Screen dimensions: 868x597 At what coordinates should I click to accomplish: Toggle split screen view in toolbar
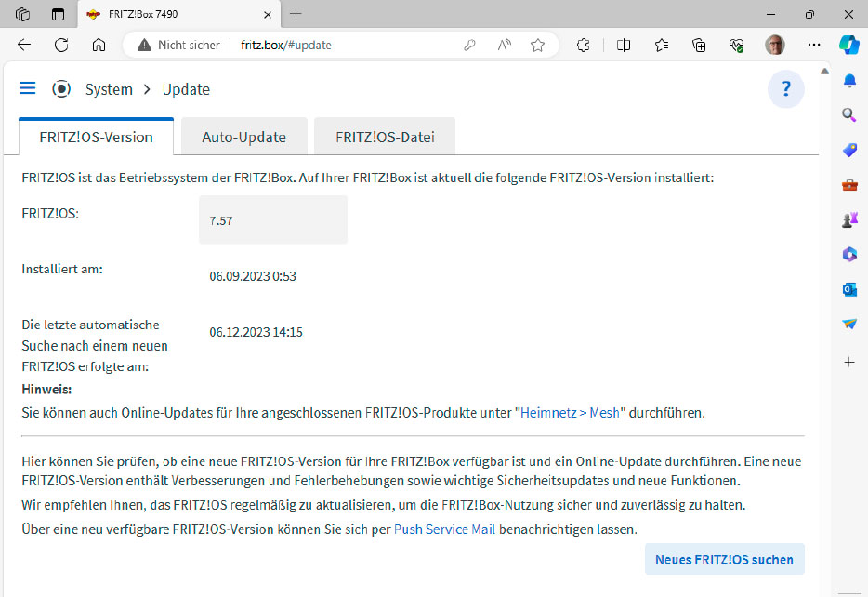click(624, 44)
